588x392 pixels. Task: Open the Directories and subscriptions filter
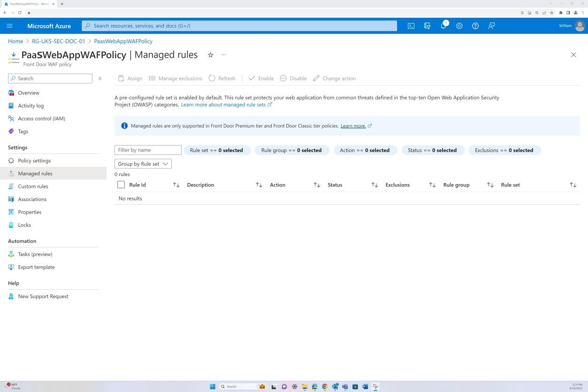pyautogui.click(x=427, y=26)
